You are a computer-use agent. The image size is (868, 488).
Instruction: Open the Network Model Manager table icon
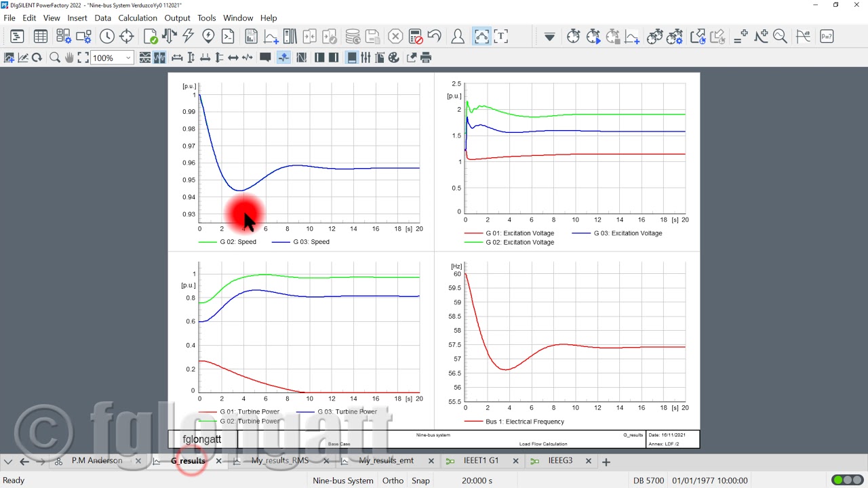41,37
